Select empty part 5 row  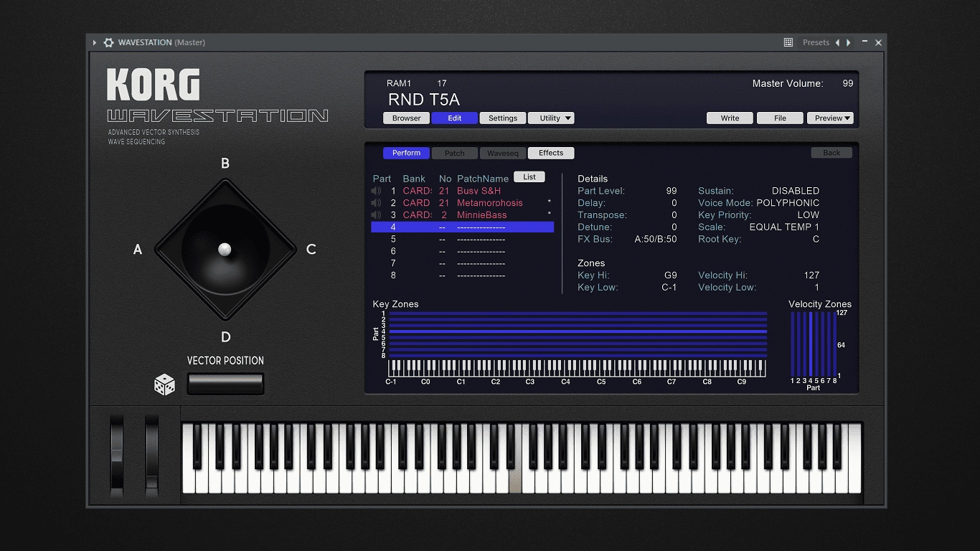click(463, 240)
